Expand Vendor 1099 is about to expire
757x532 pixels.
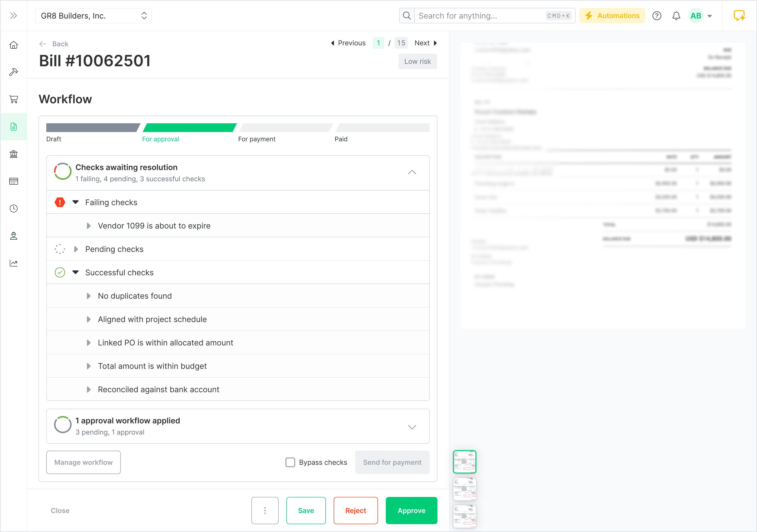click(x=88, y=226)
